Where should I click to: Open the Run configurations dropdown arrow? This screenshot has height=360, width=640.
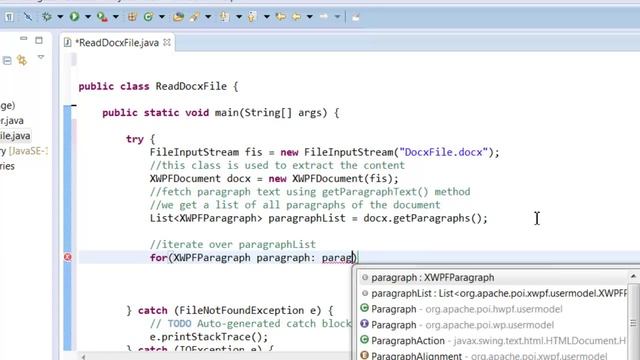point(87,17)
